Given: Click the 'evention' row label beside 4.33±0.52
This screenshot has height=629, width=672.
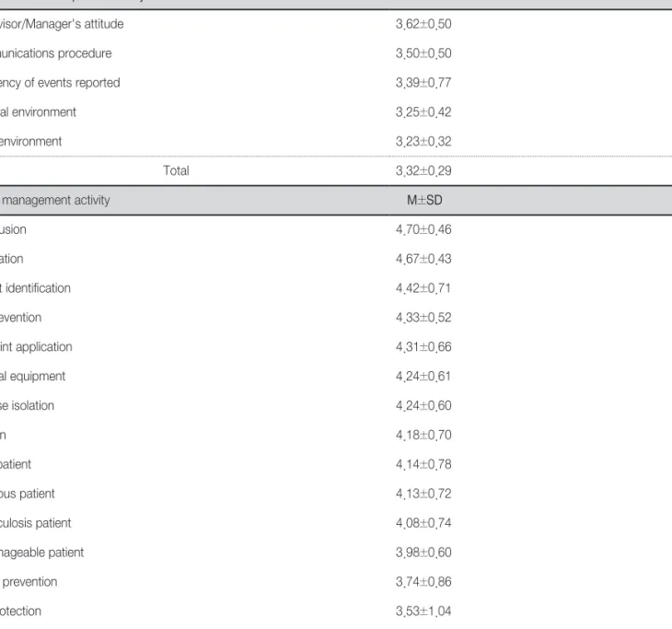Looking at the screenshot, I should coord(20,318).
